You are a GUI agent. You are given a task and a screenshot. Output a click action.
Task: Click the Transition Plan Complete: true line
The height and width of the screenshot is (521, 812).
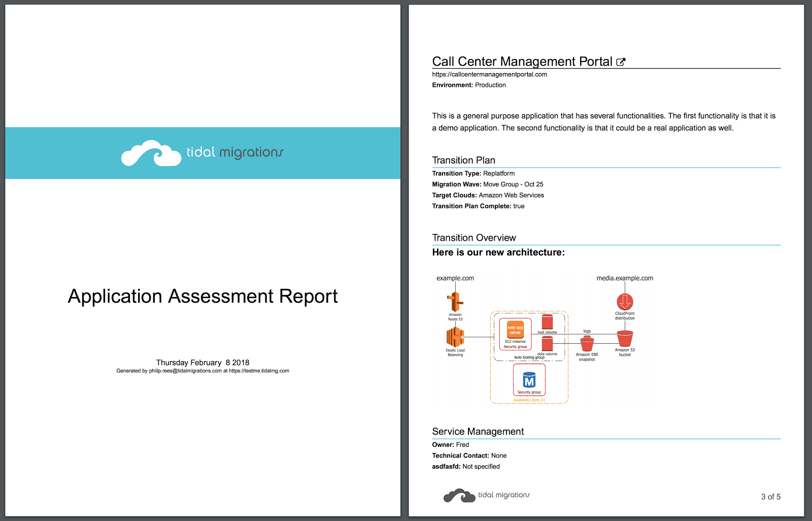pos(478,206)
